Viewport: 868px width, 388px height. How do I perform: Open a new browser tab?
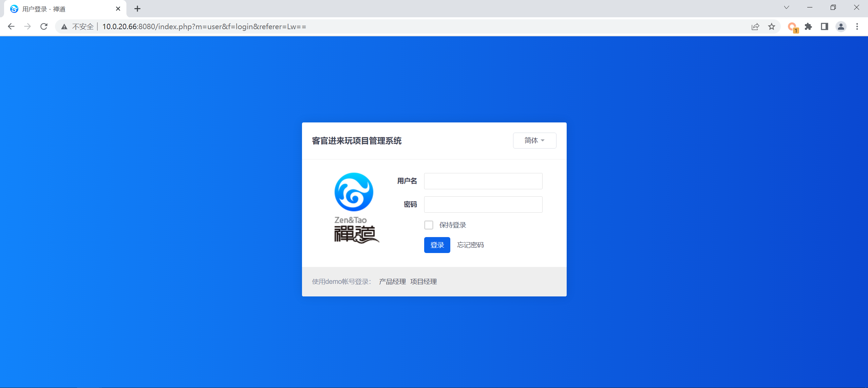[137, 9]
